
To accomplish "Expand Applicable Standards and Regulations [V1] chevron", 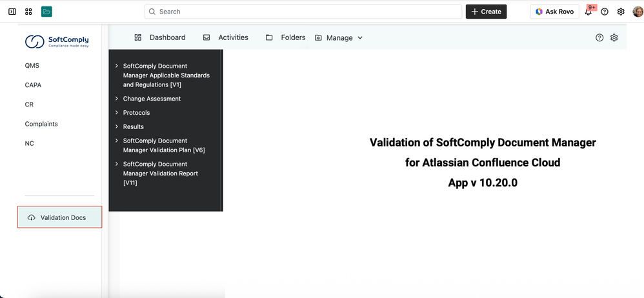I will [x=117, y=66].
